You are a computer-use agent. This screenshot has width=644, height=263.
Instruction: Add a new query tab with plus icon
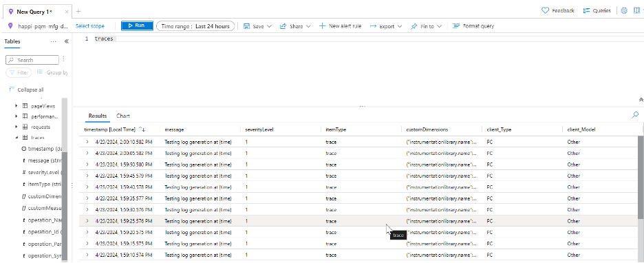tap(78, 11)
